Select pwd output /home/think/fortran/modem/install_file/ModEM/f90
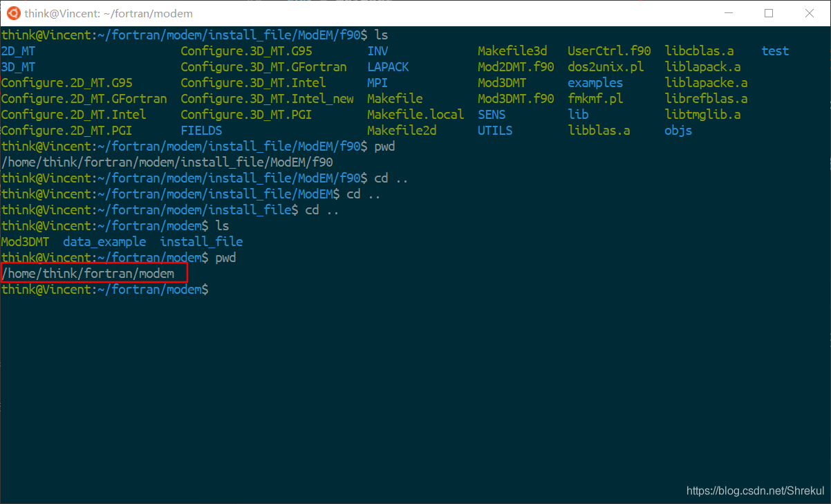Viewport: 831px width, 504px height. click(x=167, y=162)
